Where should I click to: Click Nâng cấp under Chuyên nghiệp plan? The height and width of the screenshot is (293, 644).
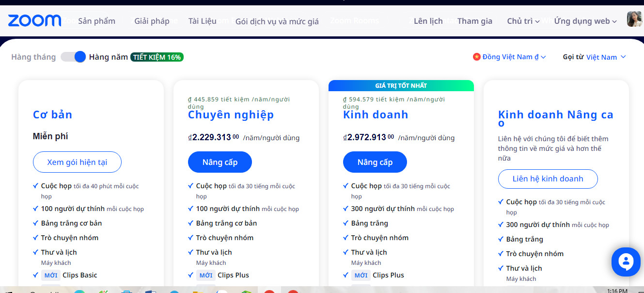click(x=220, y=162)
